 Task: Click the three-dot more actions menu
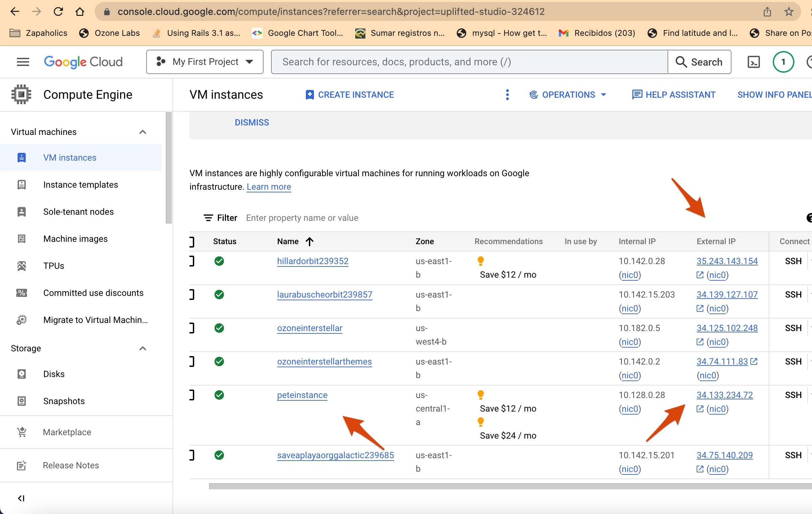[x=507, y=95]
